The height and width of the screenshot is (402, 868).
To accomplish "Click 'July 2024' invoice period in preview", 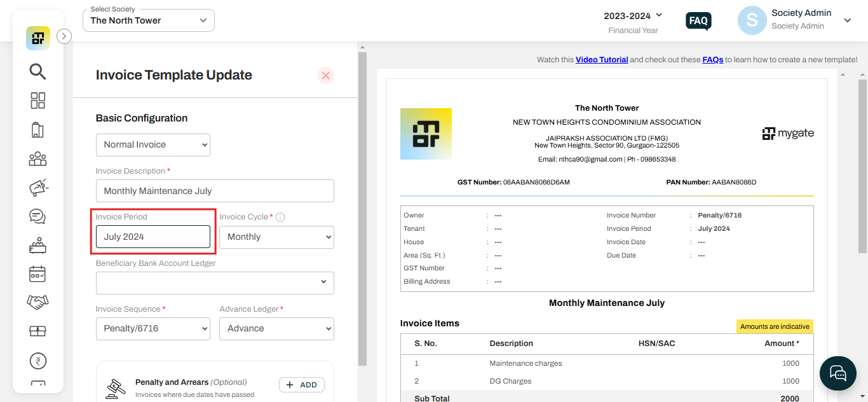I will tap(714, 228).
